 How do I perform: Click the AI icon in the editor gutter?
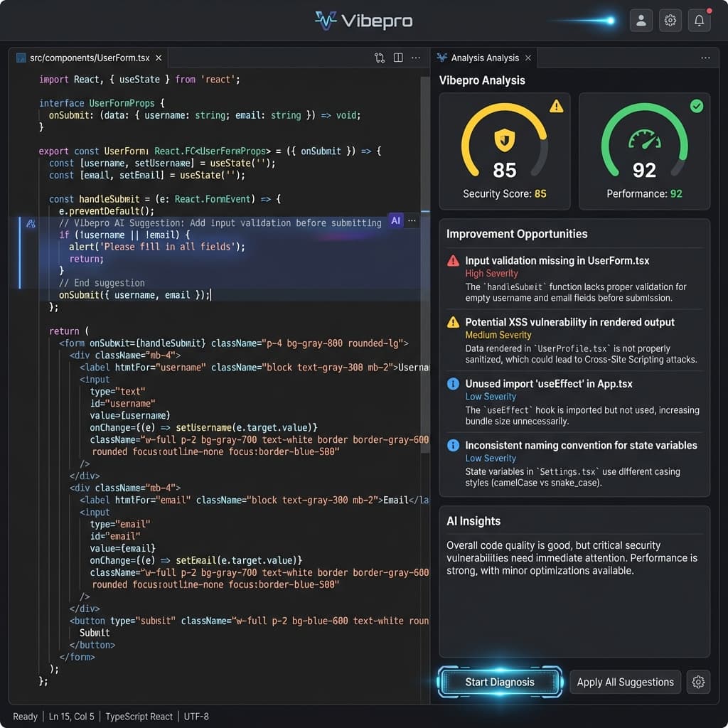pyautogui.click(x=30, y=223)
